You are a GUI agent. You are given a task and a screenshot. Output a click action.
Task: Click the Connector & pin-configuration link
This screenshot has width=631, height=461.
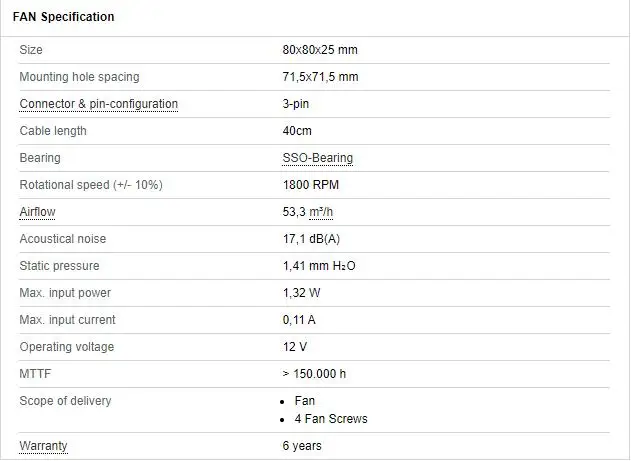coord(98,104)
